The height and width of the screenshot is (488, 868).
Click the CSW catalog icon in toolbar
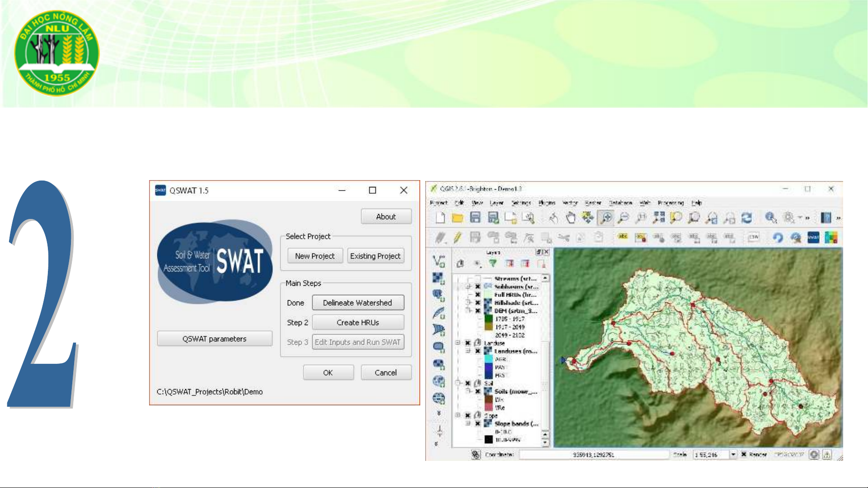click(x=753, y=237)
